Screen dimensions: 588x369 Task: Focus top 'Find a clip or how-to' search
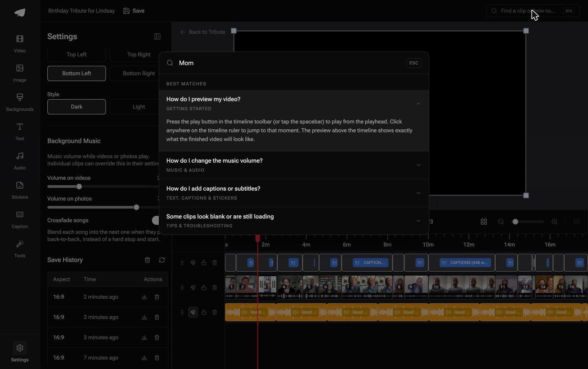[533, 11]
